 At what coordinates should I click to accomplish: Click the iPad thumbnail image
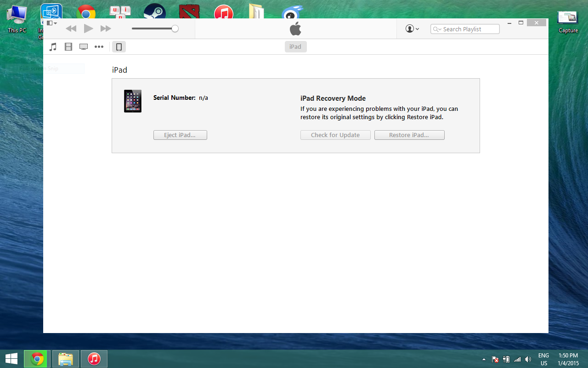(x=133, y=101)
